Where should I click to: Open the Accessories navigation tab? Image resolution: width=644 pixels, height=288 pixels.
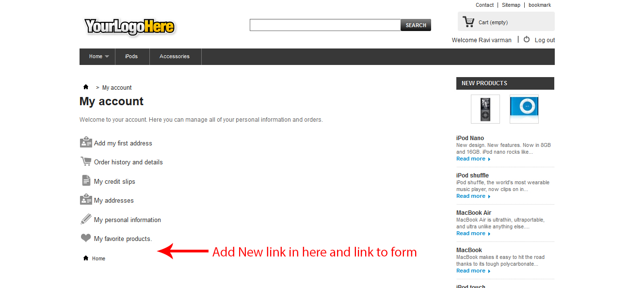click(x=175, y=56)
